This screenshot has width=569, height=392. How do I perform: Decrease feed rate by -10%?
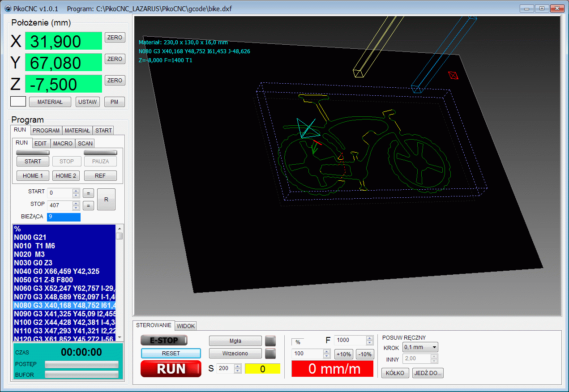365,354
